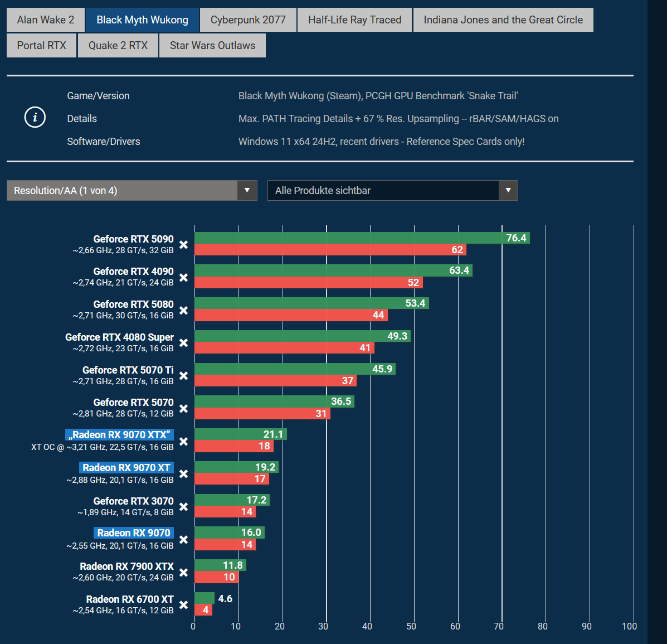Click the green 21.1 bar for RX 9070 XTX
Screen dimensions: 667x644
241,434
